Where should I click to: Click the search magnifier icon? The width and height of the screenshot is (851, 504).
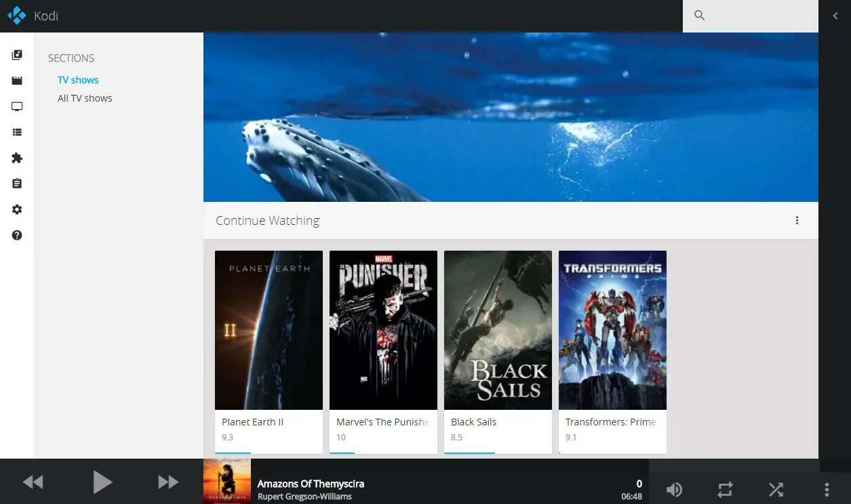point(700,16)
